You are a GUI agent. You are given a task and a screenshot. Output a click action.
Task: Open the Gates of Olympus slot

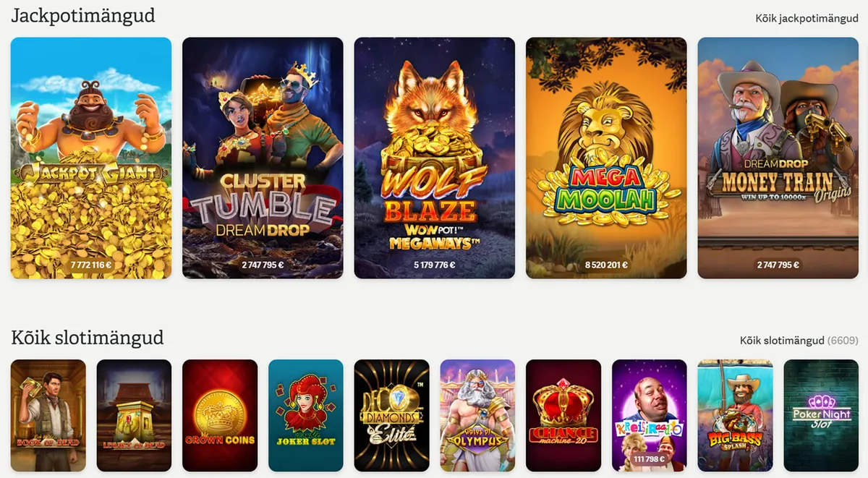[x=477, y=416]
